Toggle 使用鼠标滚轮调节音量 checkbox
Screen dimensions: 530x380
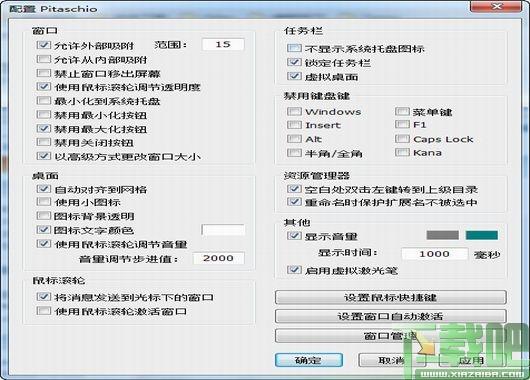tap(44, 243)
